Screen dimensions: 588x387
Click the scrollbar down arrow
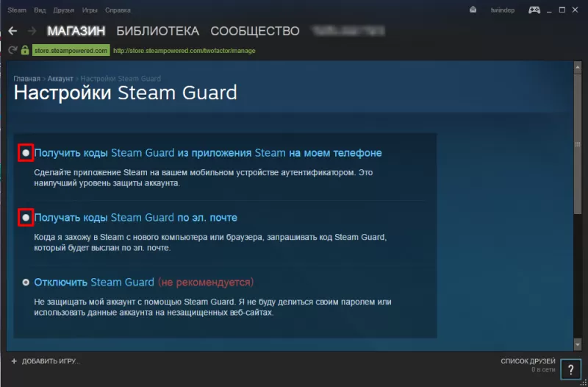click(578, 344)
